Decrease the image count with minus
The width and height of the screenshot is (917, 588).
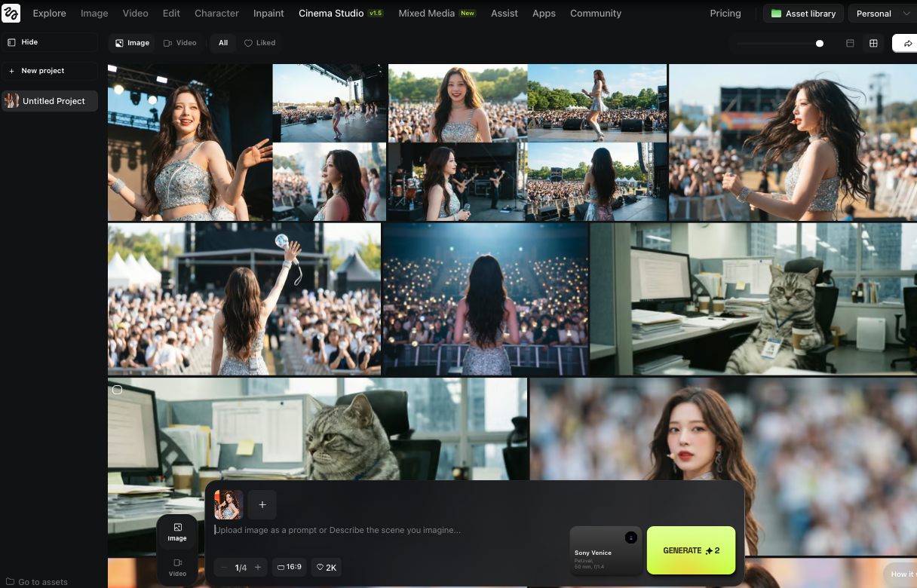[224, 568]
